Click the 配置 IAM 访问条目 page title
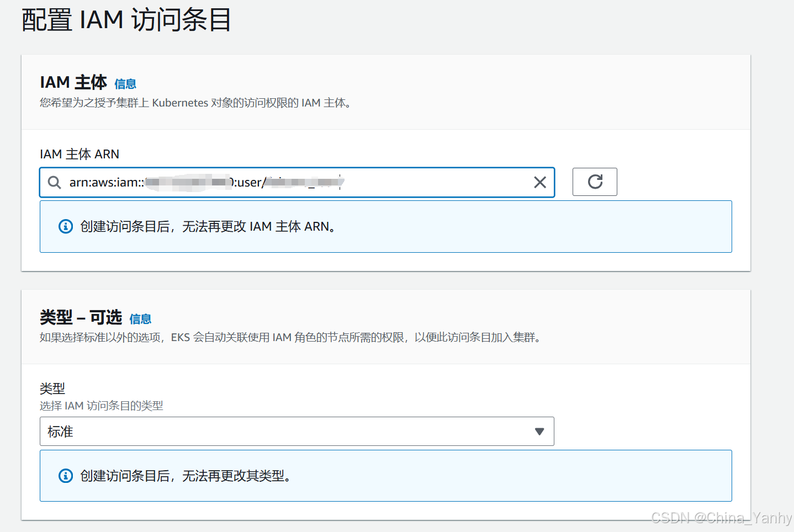Image resolution: width=794 pixels, height=532 pixels. point(125,20)
